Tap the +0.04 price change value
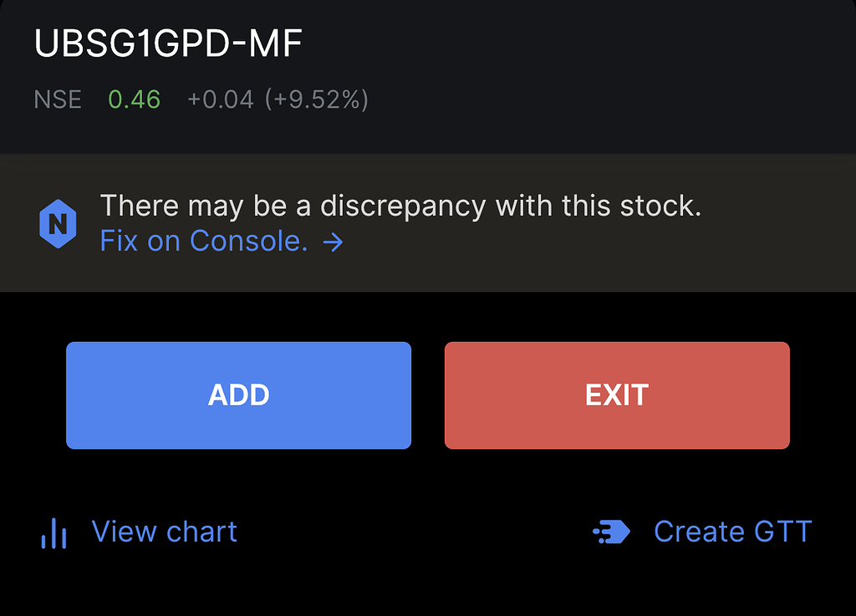The height and width of the screenshot is (616, 856). point(221,99)
